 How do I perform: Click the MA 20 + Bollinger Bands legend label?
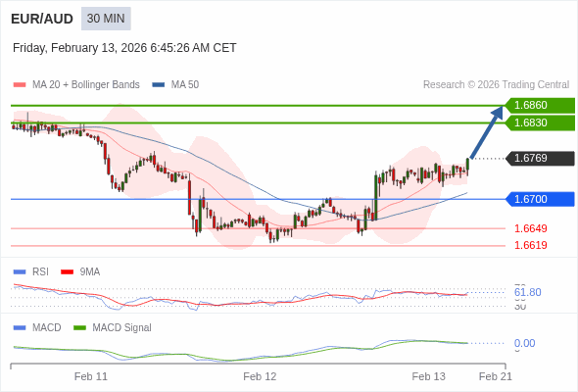(86, 85)
